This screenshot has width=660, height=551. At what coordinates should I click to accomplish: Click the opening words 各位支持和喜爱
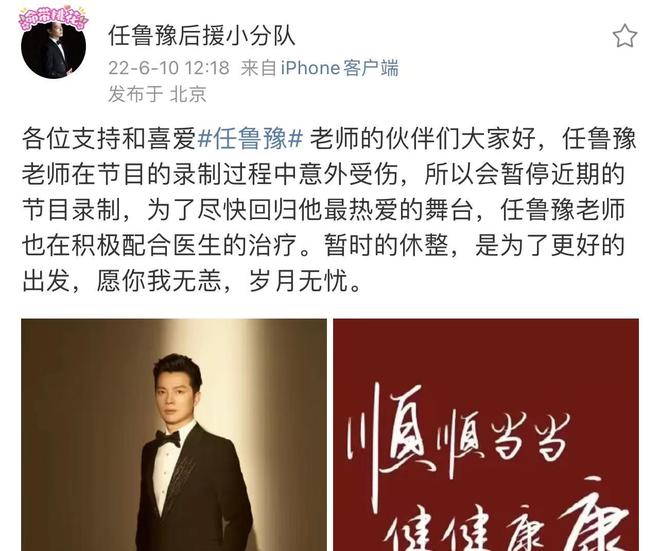109,138
